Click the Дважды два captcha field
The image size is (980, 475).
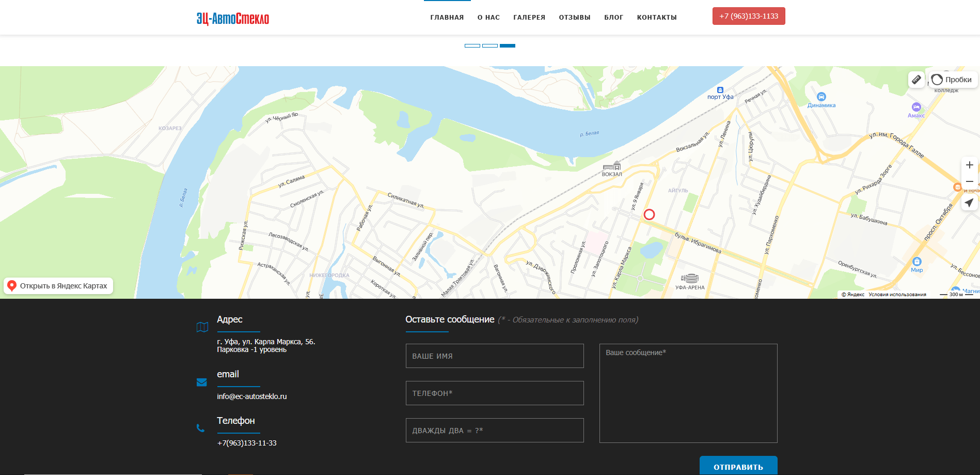pyautogui.click(x=495, y=431)
